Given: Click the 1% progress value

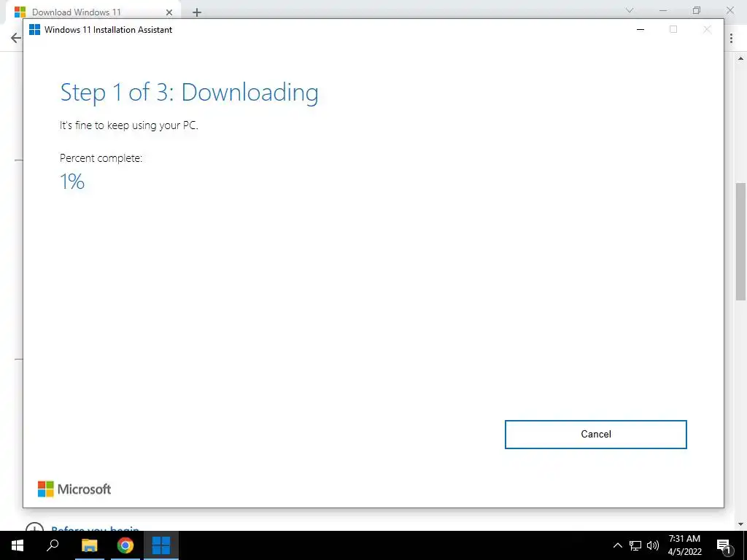Looking at the screenshot, I should [x=72, y=182].
